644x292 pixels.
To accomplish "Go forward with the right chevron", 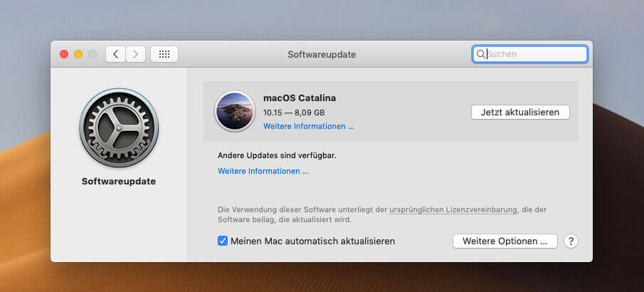I will tap(136, 54).
